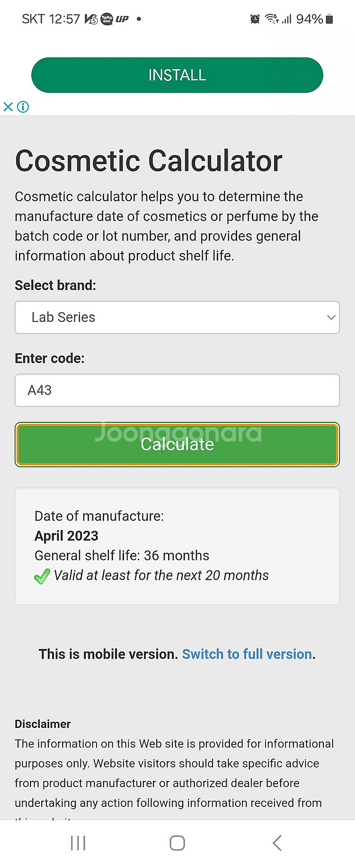This screenshot has width=355, height=868.
Task: Tap the battery status icon
Action: click(329, 19)
